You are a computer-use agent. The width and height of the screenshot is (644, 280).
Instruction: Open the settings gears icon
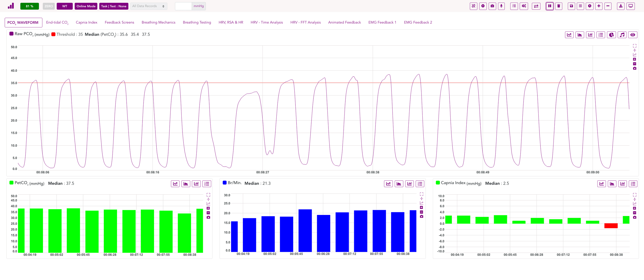pyautogui.click(x=524, y=6)
